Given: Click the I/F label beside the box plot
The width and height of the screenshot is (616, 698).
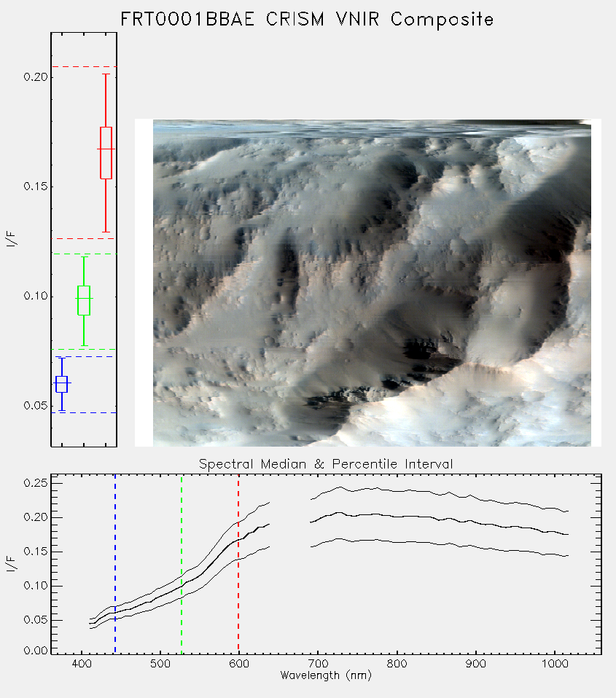Looking at the screenshot, I should point(11,238).
